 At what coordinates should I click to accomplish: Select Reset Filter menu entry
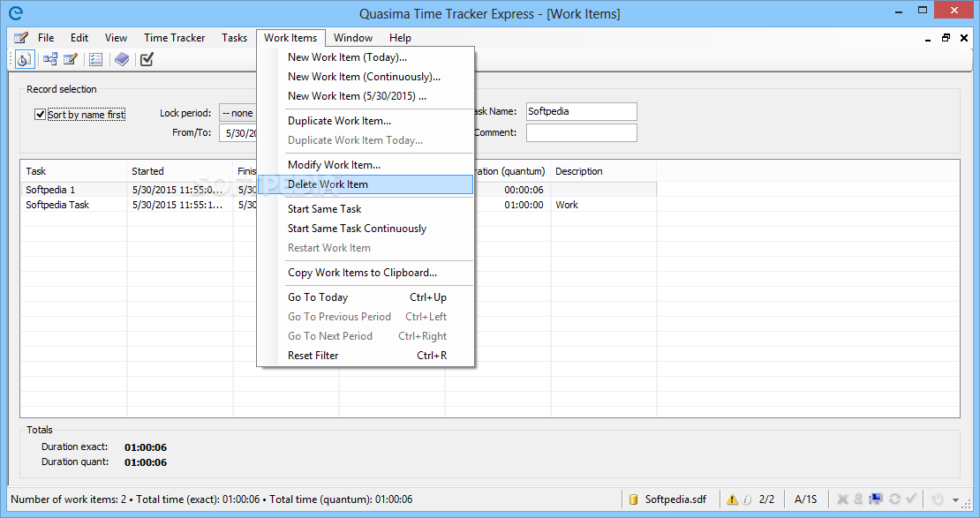click(366, 355)
